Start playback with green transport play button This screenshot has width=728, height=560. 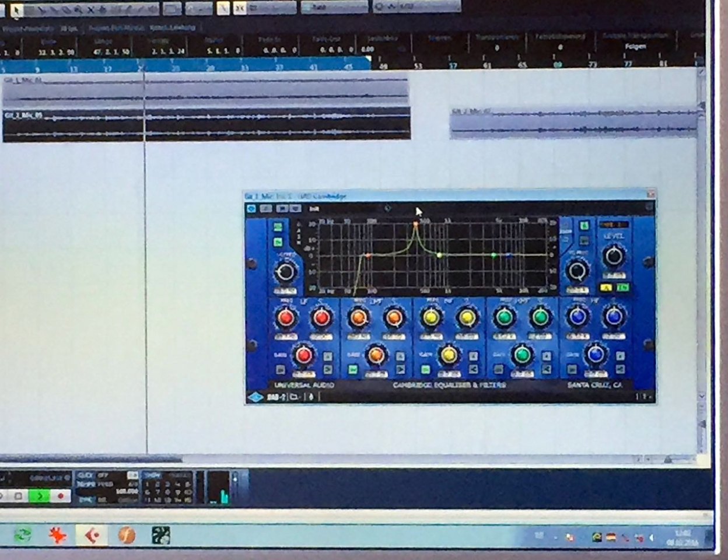tap(40, 496)
